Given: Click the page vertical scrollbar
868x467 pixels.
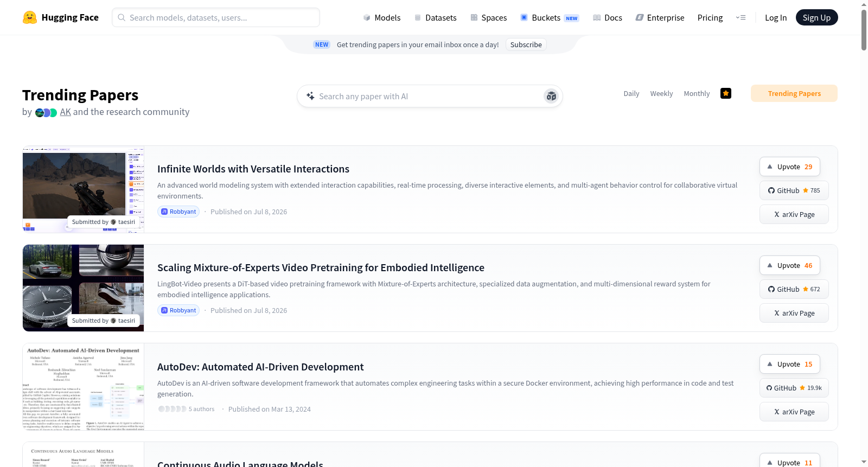Looking at the screenshot, I should [864, 30].
